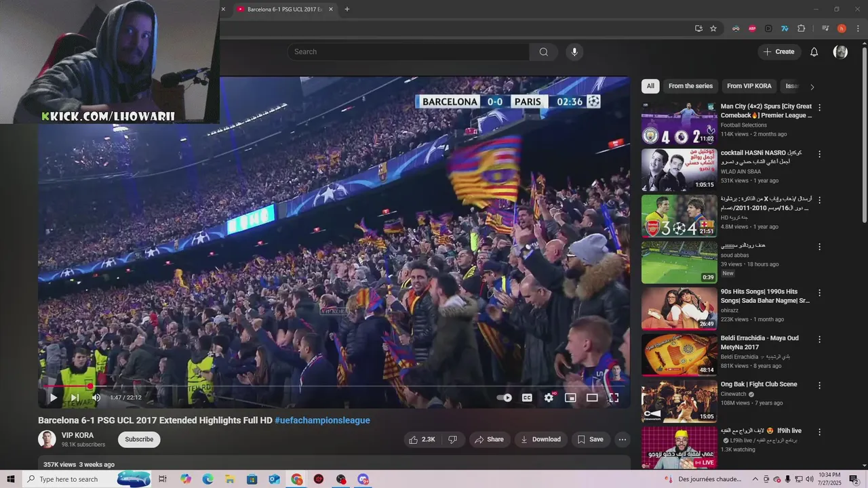The image size is (868, 488).
Task: Open the Create menu
Action: pos(778,52)
